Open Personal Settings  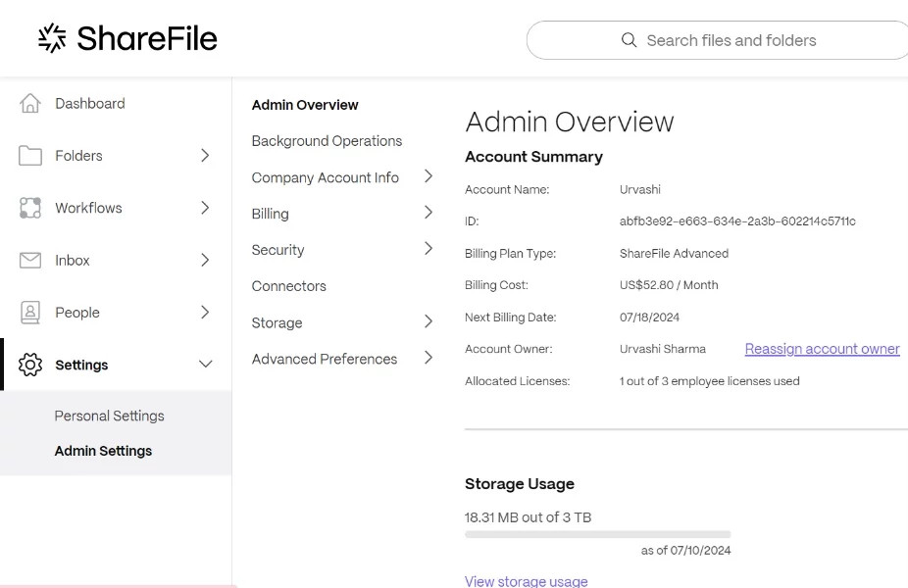[x=110, y=416]
